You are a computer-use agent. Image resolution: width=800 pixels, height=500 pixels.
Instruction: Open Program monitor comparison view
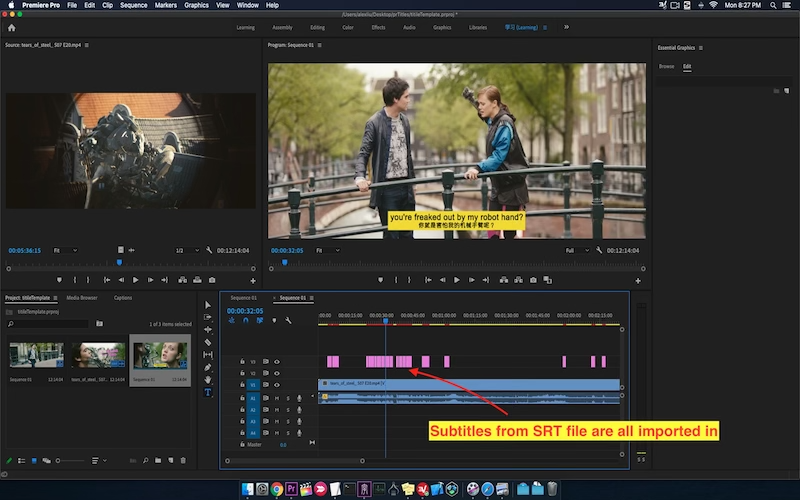tap(547, 280)
